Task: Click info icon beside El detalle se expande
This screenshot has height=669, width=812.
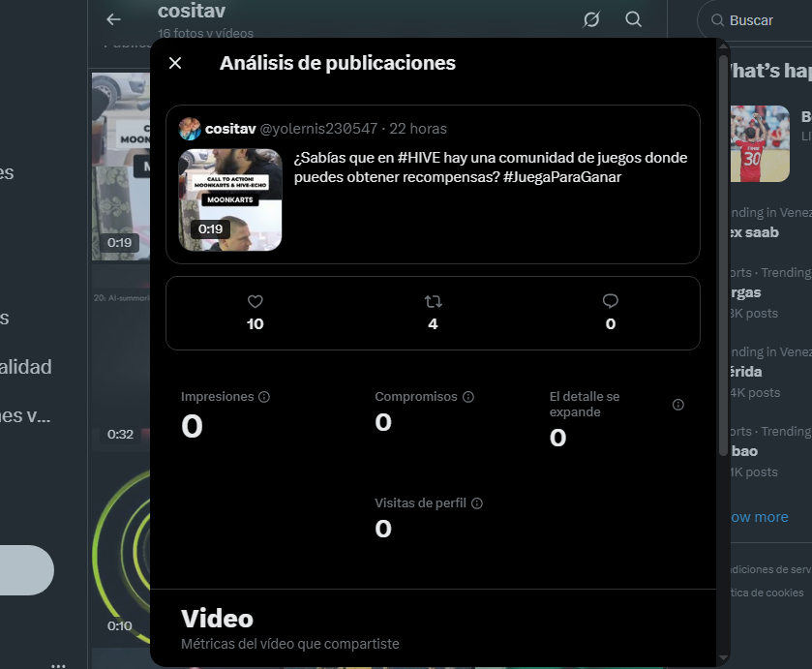Action: pyautogui.click(x=677, y=405)
